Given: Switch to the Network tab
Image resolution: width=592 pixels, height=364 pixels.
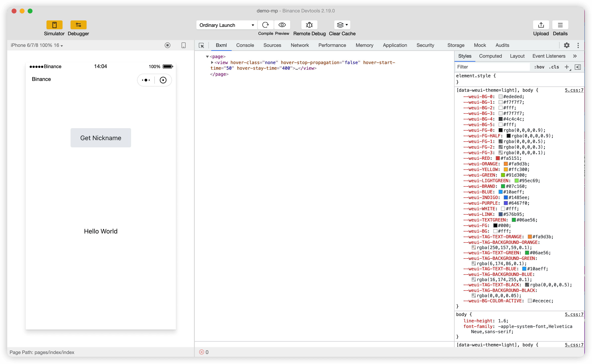Looking at the screenshot, I should (300, 45).
